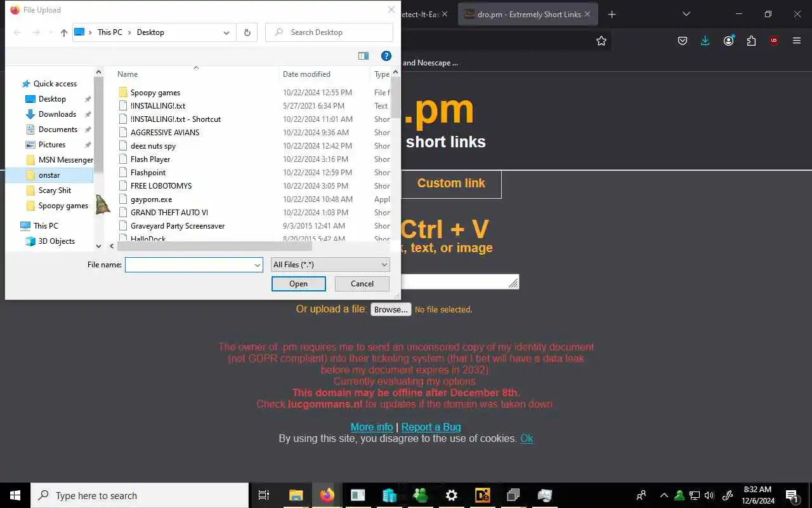Open the notification center icon

point(792,495)
